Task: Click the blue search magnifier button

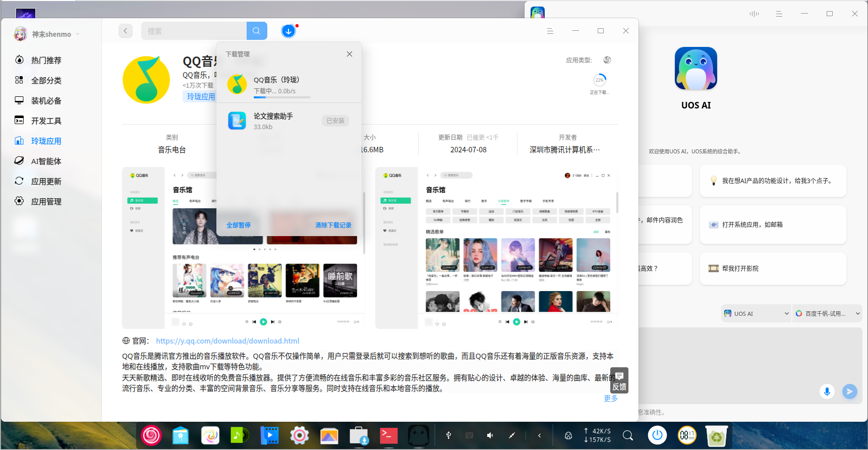Action: coord(257,31)
